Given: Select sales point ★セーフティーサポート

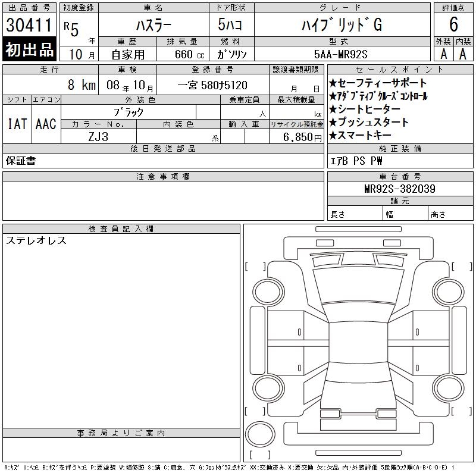Looking at the screenshot, I should click(x=378, y=83).
